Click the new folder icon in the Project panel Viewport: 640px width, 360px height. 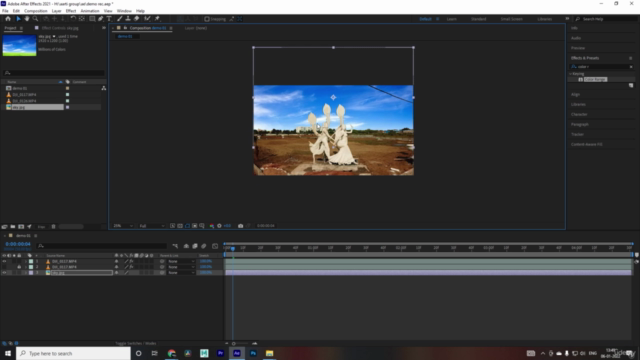tap(13, 227)
